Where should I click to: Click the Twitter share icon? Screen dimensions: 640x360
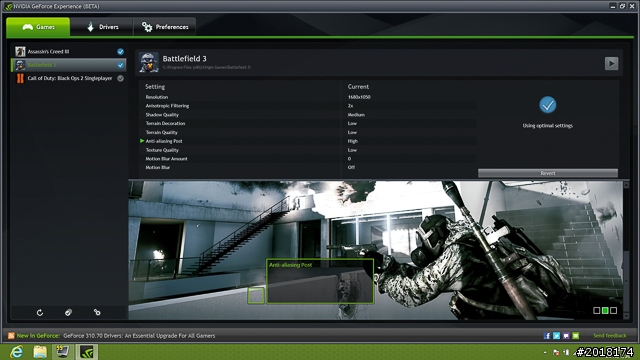coord(556,336)
